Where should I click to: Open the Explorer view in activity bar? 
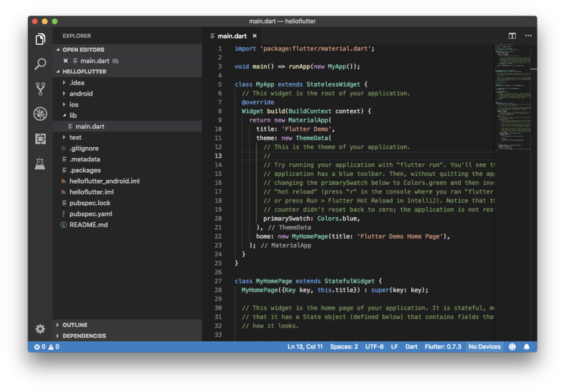pyautogui.click(x=40, y=39)
